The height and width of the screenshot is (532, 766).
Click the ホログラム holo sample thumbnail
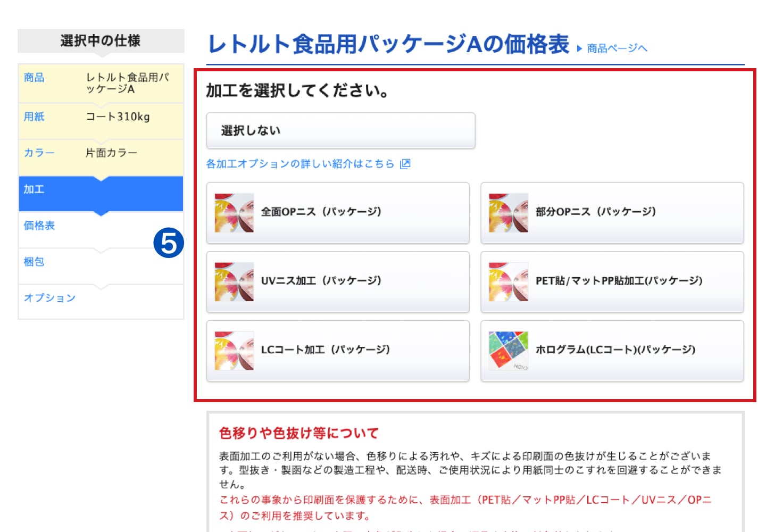pos(509,351)
